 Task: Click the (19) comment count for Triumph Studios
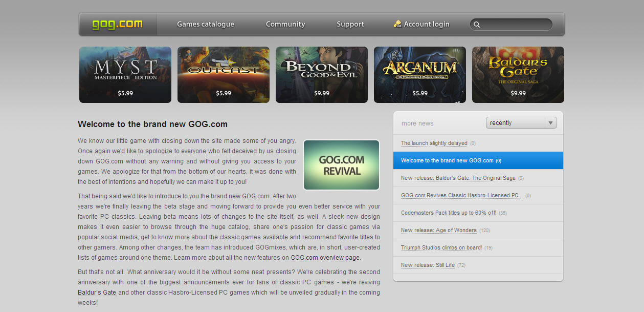(488, 248)
